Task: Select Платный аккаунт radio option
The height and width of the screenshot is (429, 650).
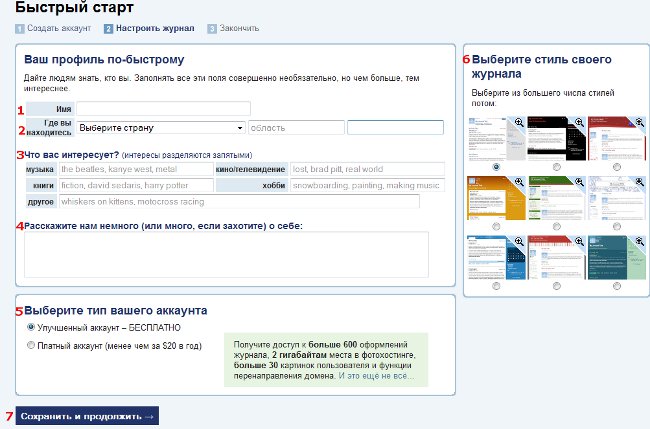Action: (31, 345)
